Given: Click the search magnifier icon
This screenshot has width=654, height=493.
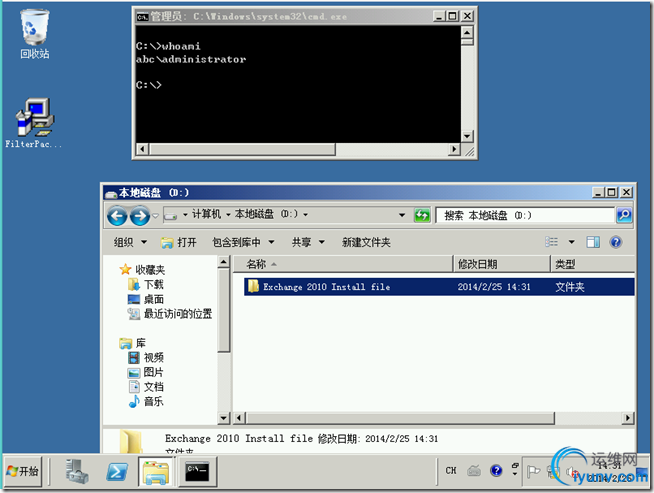Looking at the screenshot, I should tap(624, 215).
